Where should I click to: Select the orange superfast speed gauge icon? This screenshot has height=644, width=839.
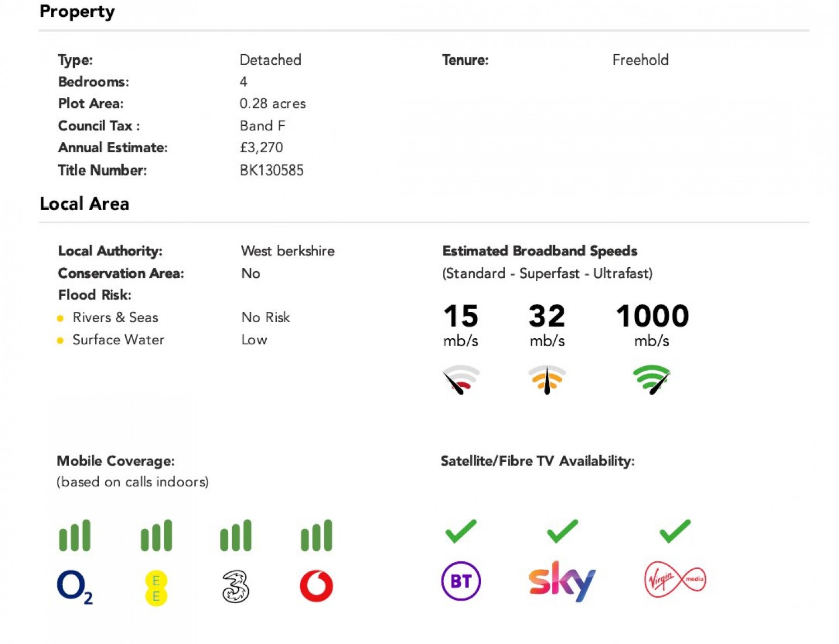(x=547, y=380)
